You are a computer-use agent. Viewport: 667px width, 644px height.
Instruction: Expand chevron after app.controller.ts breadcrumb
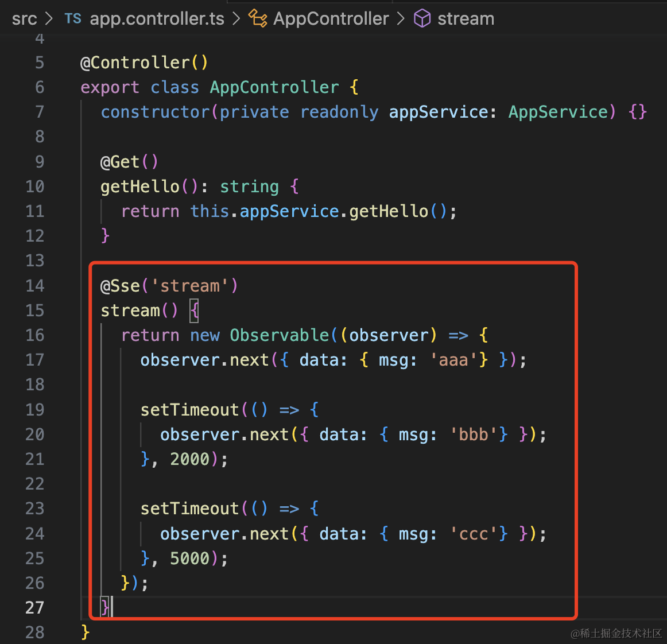point(236,19)
